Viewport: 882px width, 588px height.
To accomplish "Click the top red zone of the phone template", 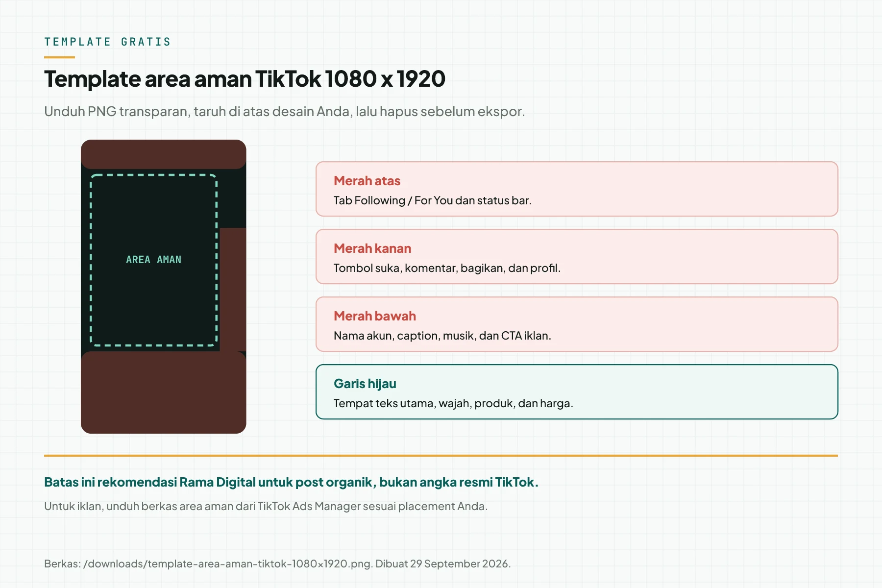I will coord(163,154).
